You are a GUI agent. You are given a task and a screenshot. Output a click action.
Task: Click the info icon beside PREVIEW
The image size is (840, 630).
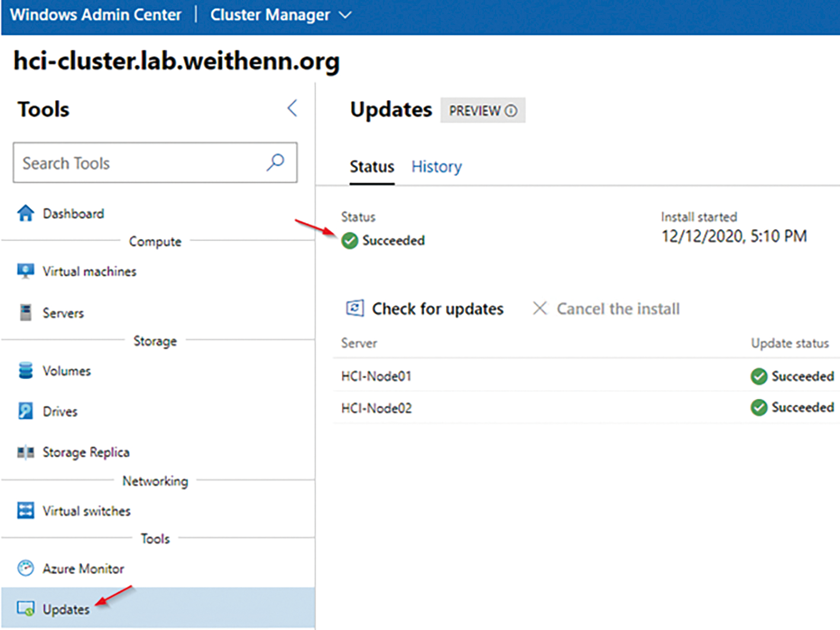[x=511, y=111]
